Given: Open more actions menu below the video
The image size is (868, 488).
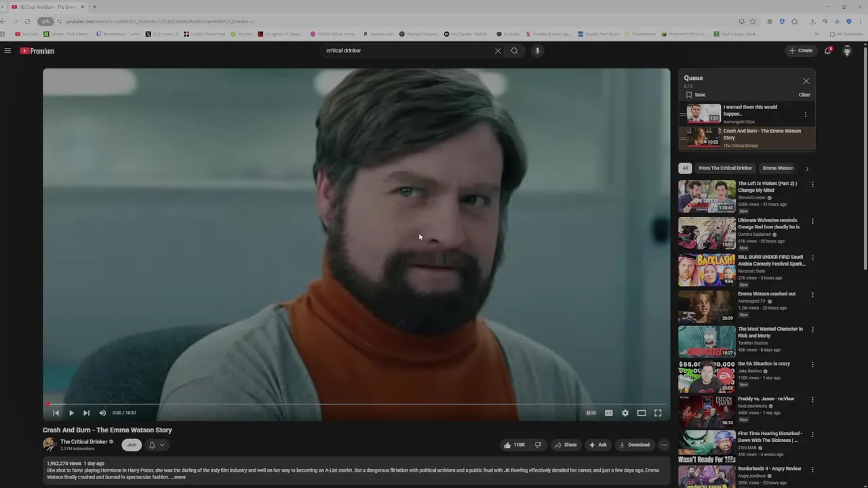Looking at the screenshot, I should [664, 445].
